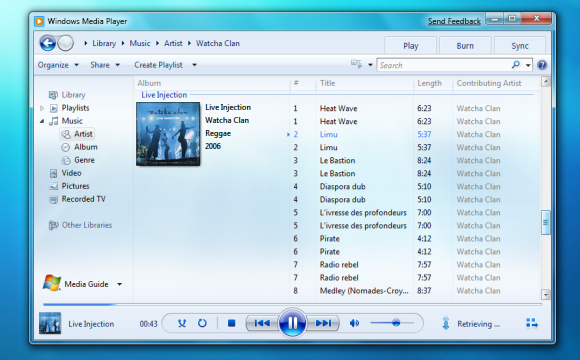The height and width of the screenshot is (360, 580).
Task: Click the Video icon in the sidebar
Action: (54, 173)
